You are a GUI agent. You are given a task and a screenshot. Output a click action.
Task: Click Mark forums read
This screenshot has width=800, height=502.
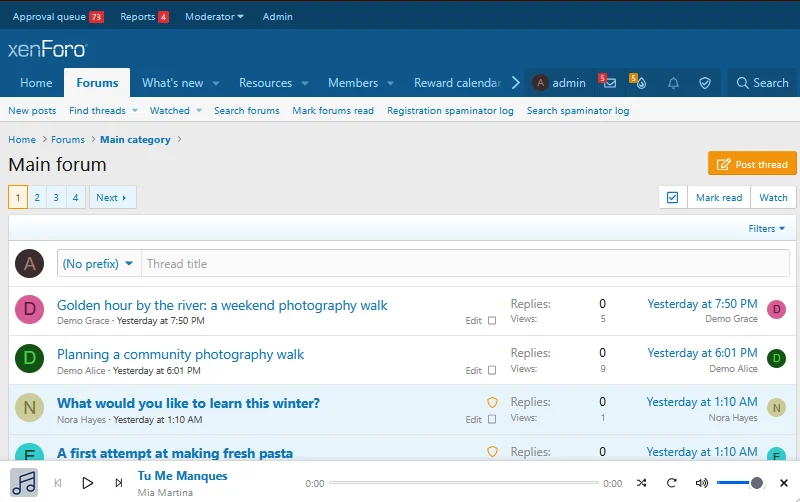coord(333,111)
